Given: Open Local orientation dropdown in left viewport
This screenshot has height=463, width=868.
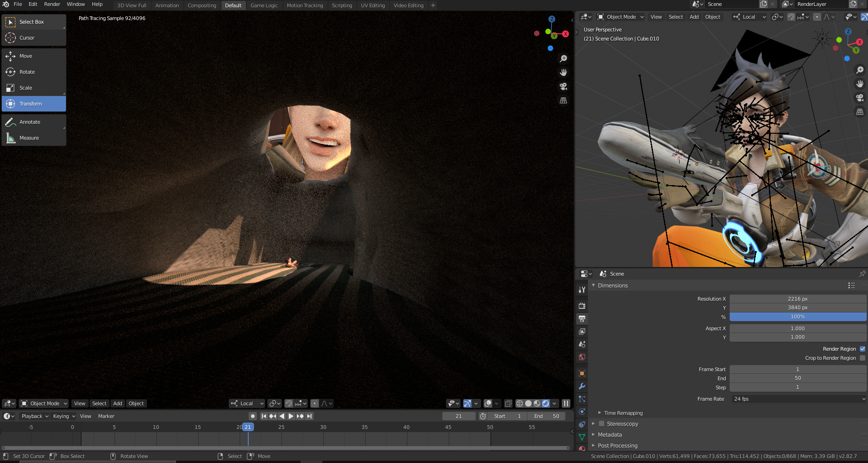Looking at the screenshot, I should (x=247, y=403).
